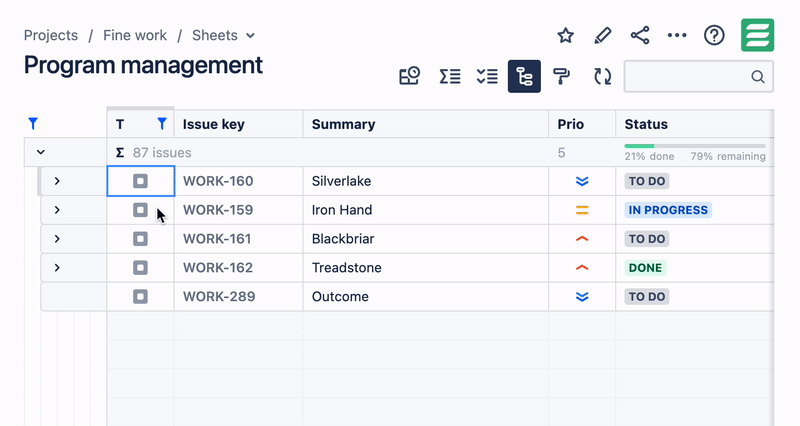The width and height of the screenshot is (800, 426).
Task: Expand the WORK-161 Blackbriar row
Action: [57, 239]
